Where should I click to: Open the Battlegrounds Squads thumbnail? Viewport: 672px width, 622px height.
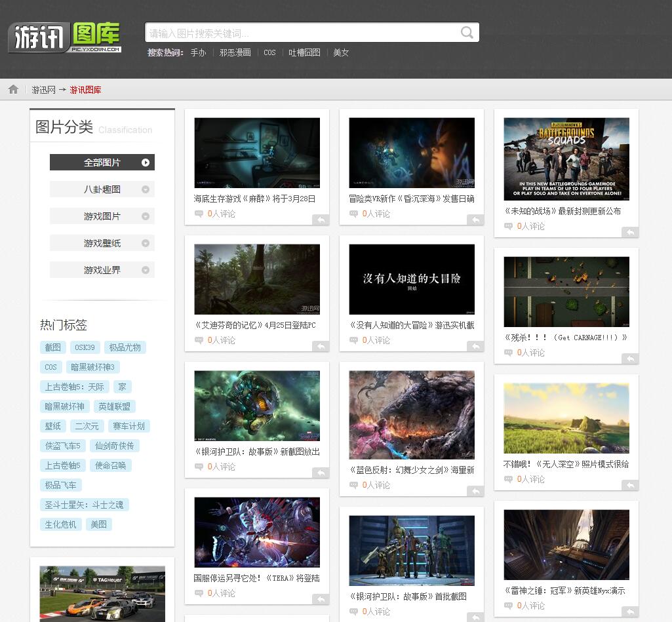[566, 159]
